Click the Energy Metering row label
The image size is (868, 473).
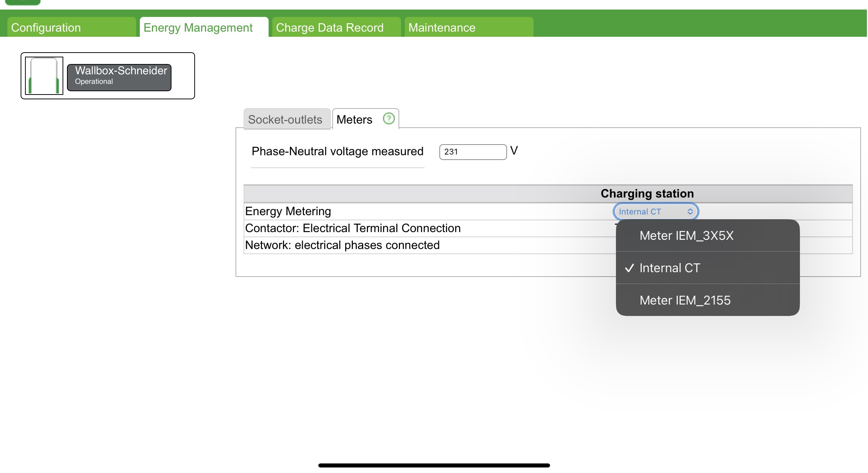288,211
